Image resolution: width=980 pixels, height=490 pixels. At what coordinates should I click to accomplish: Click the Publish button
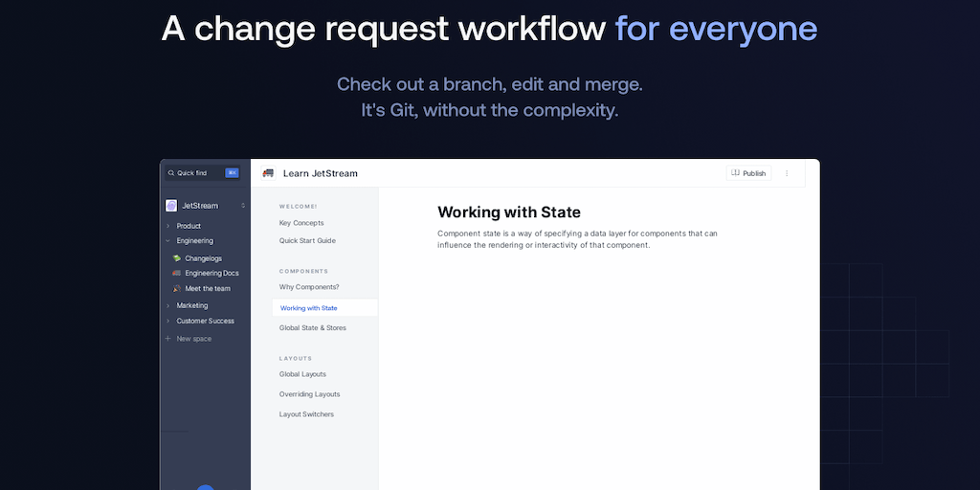pyautogui.click(x=748, y=173)
